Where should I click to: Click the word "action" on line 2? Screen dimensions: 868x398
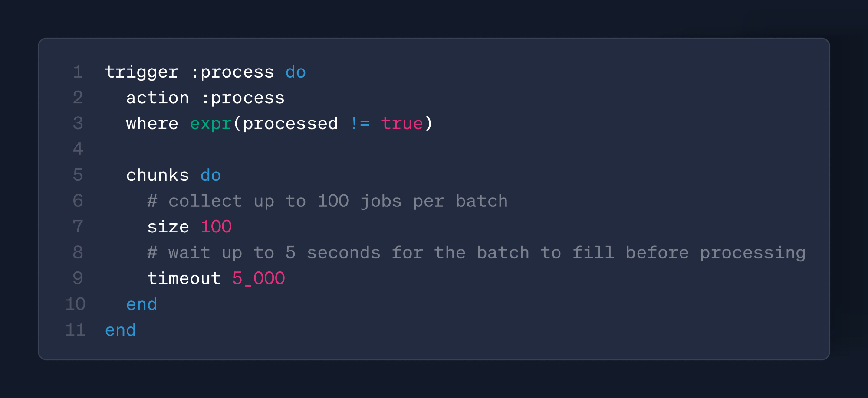(x=158, y=98)
